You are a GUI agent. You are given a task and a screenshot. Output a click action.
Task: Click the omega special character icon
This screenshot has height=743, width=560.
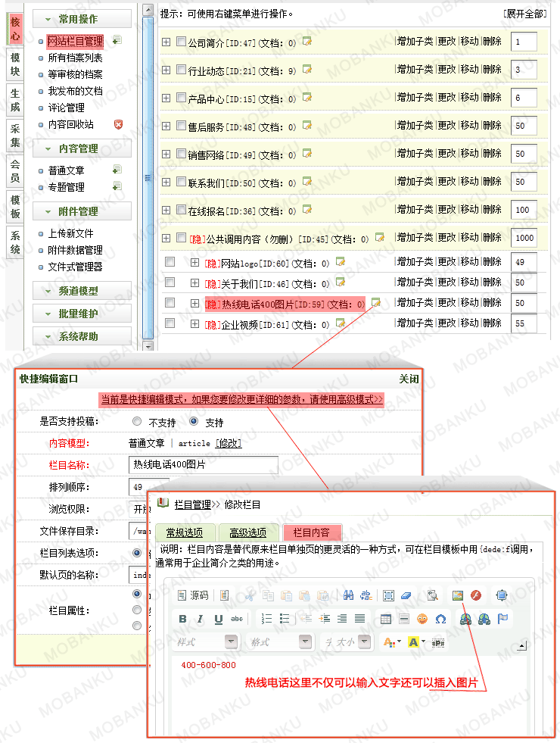[440, 619]
